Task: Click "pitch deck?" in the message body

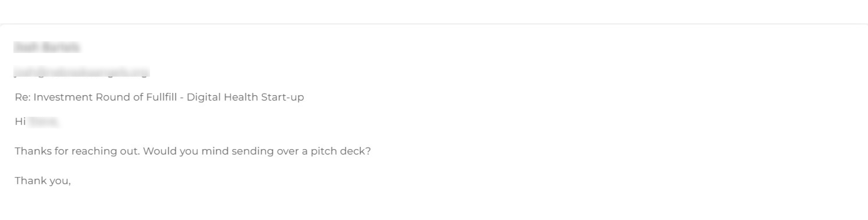Action: point(340,151)
